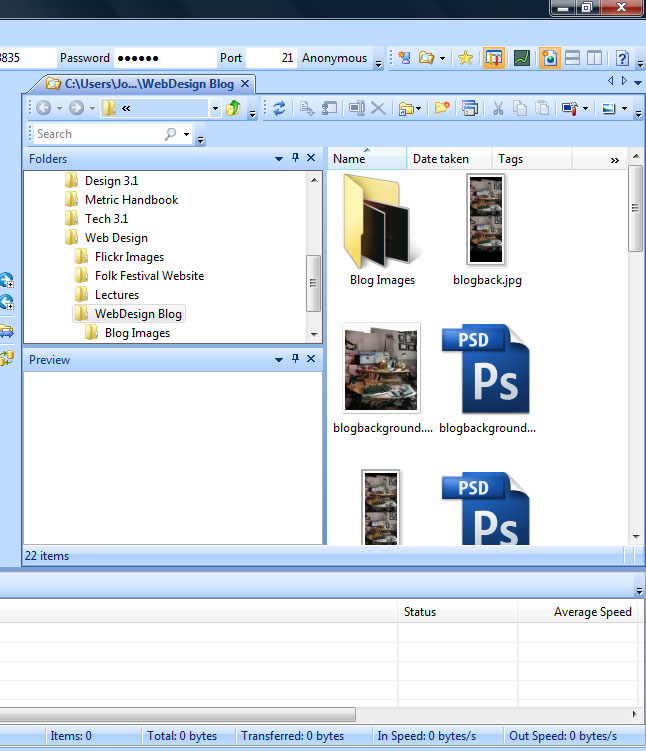Screen dimensions: 646x751
Task: Toggle vertical window tiling
Action: (594, 58)
